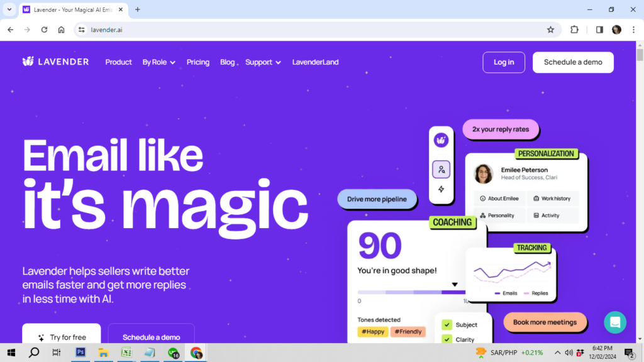Go to the Pricing page
The width and height of the screenshot is (644, 362).
click(x=198, y=62)
